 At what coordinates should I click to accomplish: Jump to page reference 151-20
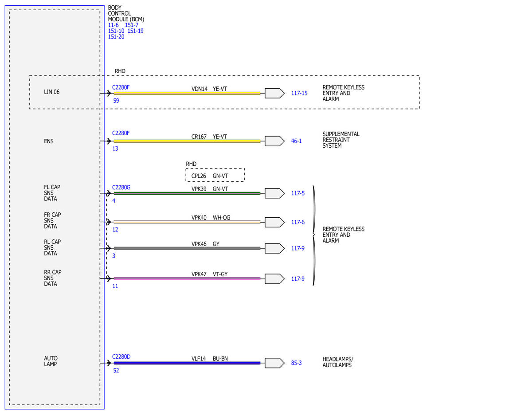click(x=116, y=37)
